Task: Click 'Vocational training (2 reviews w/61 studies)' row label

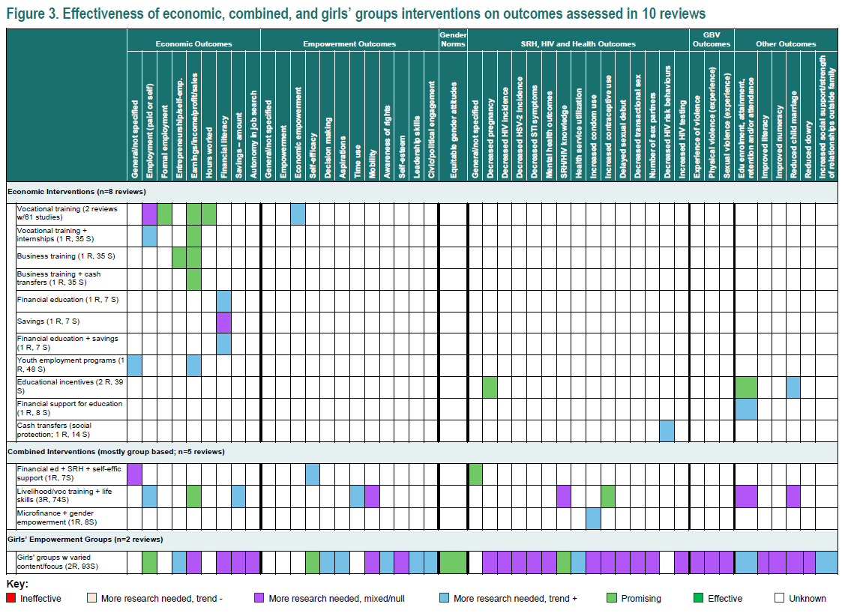Action: click(67, 214)
